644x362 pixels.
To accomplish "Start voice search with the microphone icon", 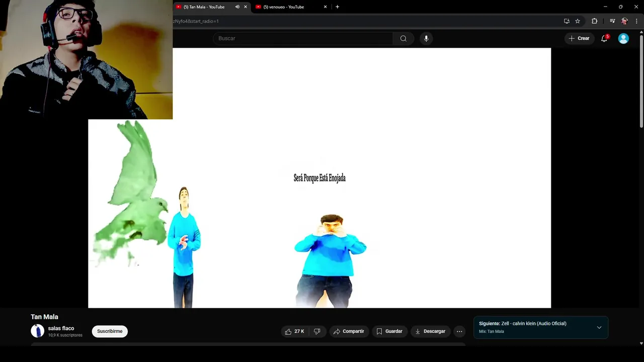I will [x=426, y=38].
